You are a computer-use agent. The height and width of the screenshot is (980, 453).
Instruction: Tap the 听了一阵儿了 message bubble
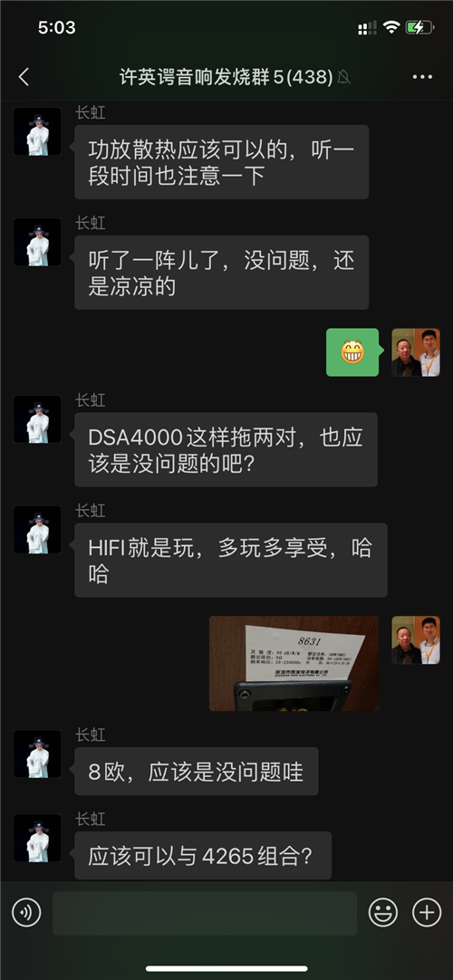[221, 273]
